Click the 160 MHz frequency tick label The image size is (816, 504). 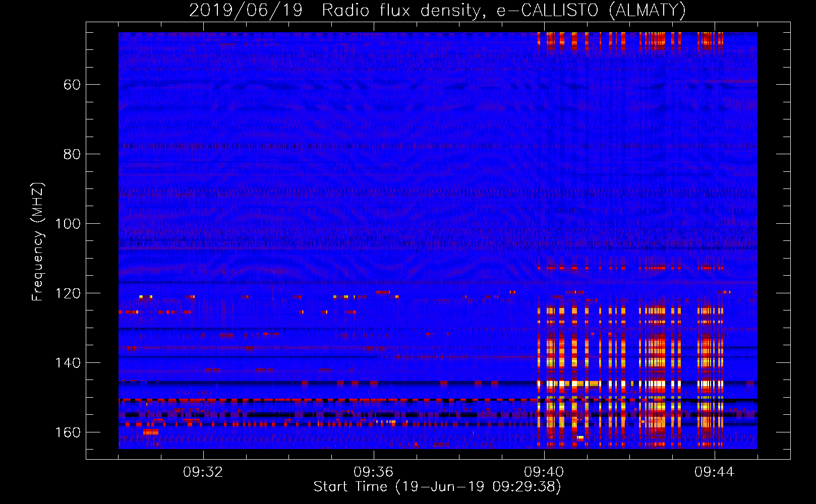pyautogui.click(x=68, y=432)
